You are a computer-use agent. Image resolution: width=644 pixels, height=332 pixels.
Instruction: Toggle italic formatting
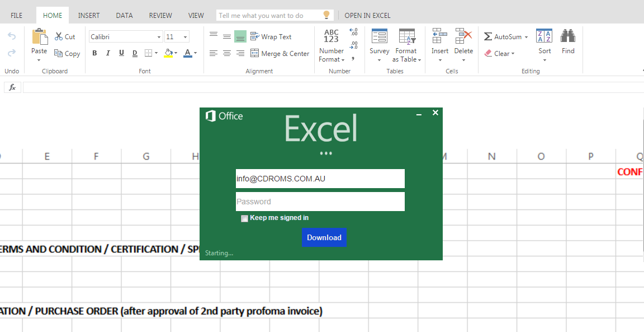pyautogui.click(x=108, y=53)
